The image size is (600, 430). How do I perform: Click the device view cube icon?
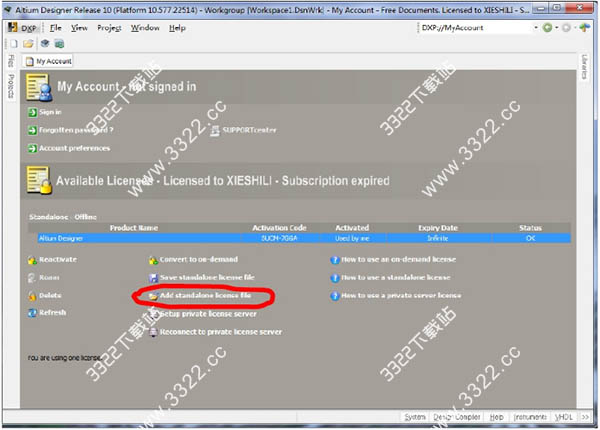(x=45, y=44)
